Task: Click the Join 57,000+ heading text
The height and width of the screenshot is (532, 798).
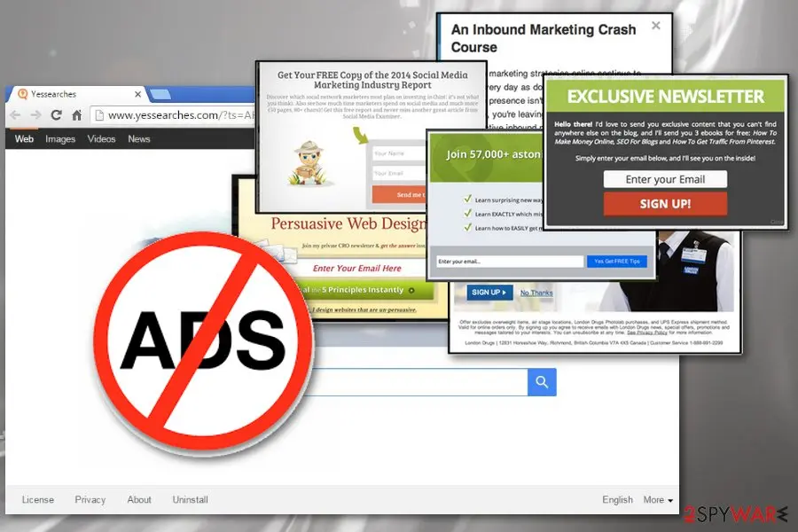Action: tap(494, 154)
